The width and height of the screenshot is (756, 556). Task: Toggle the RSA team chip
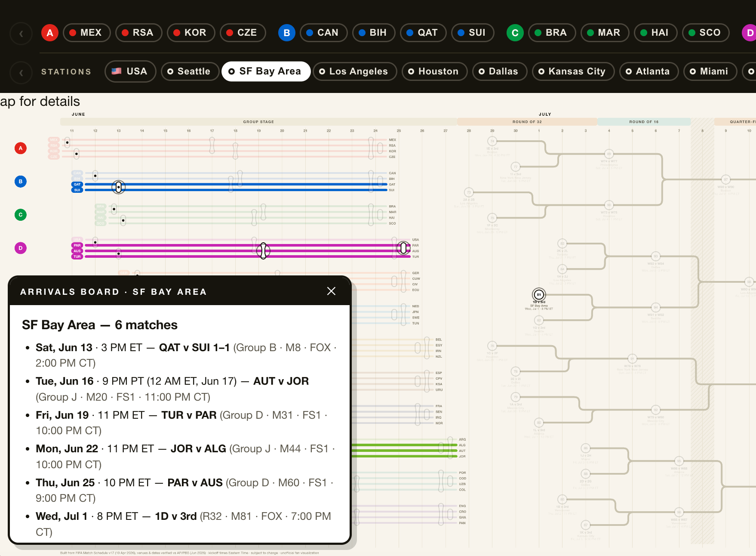point(139,33)
